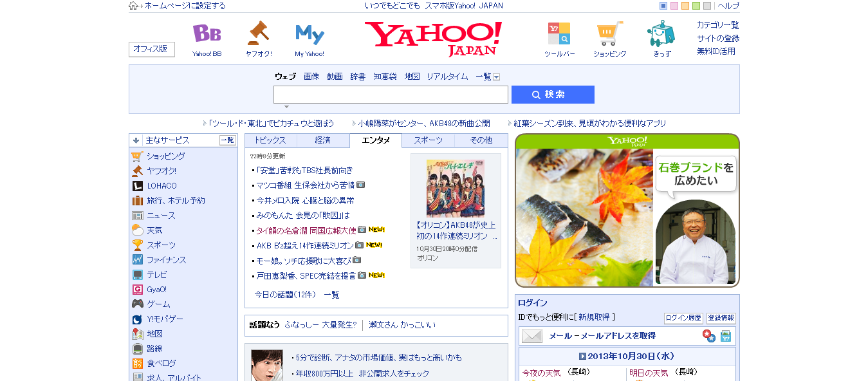Image resolution: width=868 pixels, height=381 pixels.
Task: Switch to その他 news tab
Action: tap(481, 140)
